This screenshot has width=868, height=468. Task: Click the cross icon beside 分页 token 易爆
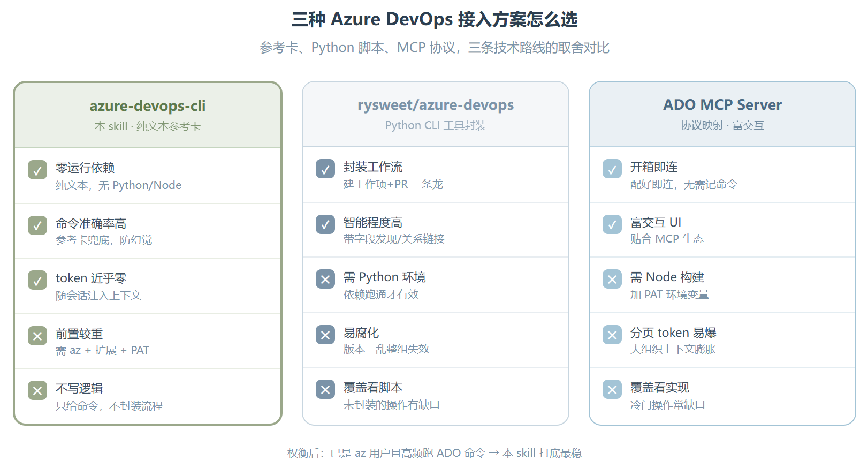point(612,335)
